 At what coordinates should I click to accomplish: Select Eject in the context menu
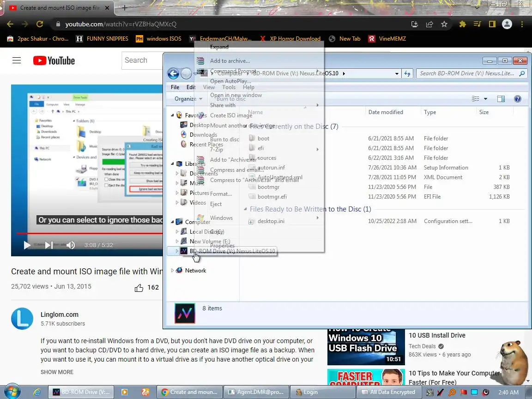[216, 204]
